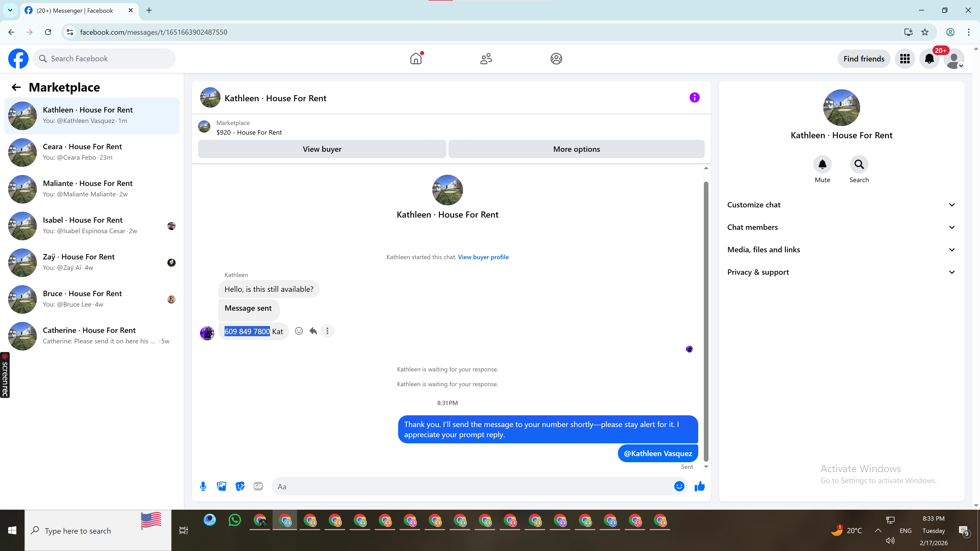React to the 609 849 7800 message
This screenshot has height=551, width=980.
(x=299, y=331)
